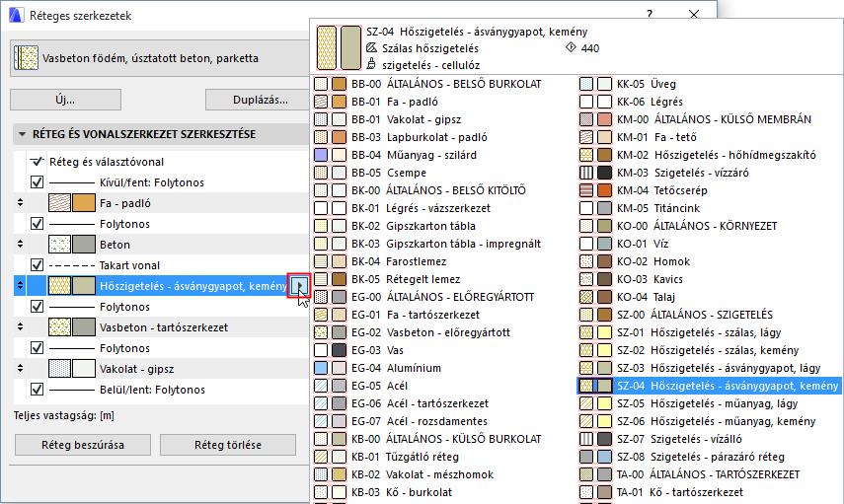This screenshot has width=844, height=504.
Task: Click the EG-04 Alumínium blue icon
Action: [321, 368]
